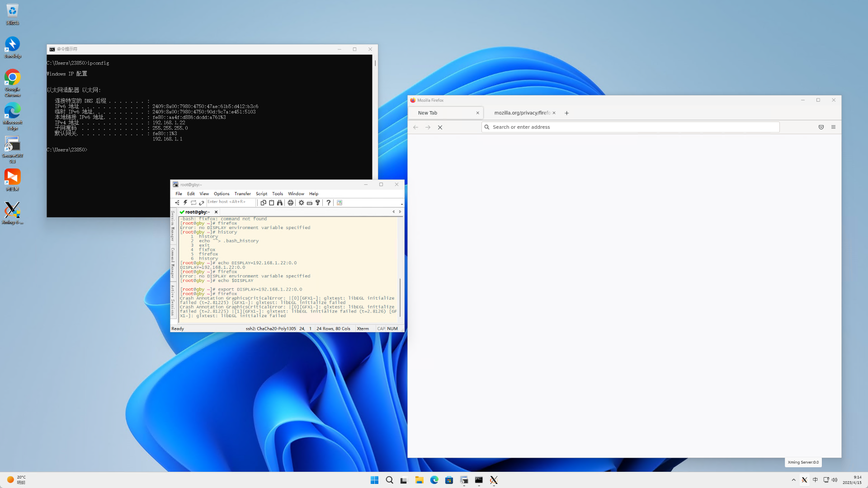Click the Firefox address bar

click(630, 127)
